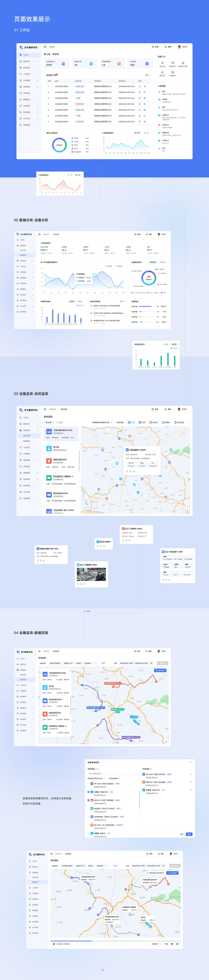Open the date range picker in 04 数据回放 screen
The height and width of the screenshot is (980, 209).
136,663
